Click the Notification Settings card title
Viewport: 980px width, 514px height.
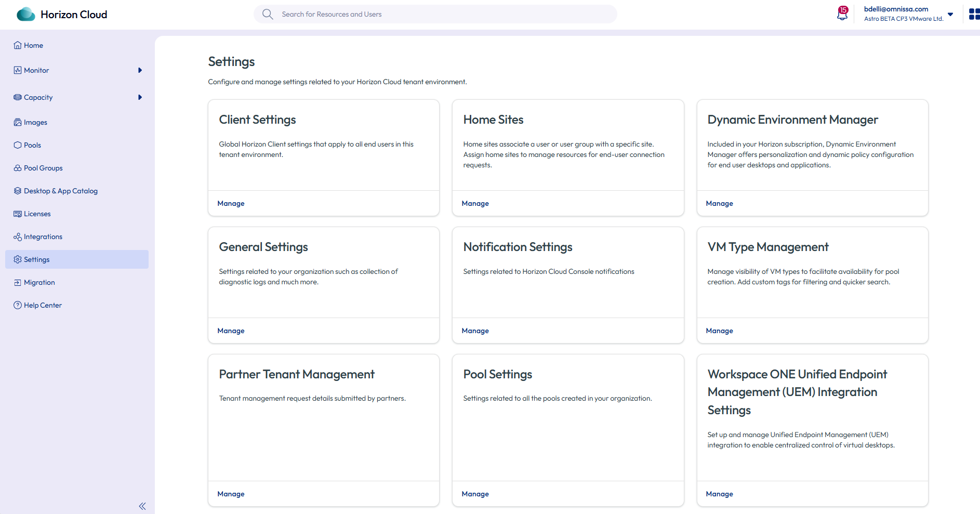click(x=518, y=247)
